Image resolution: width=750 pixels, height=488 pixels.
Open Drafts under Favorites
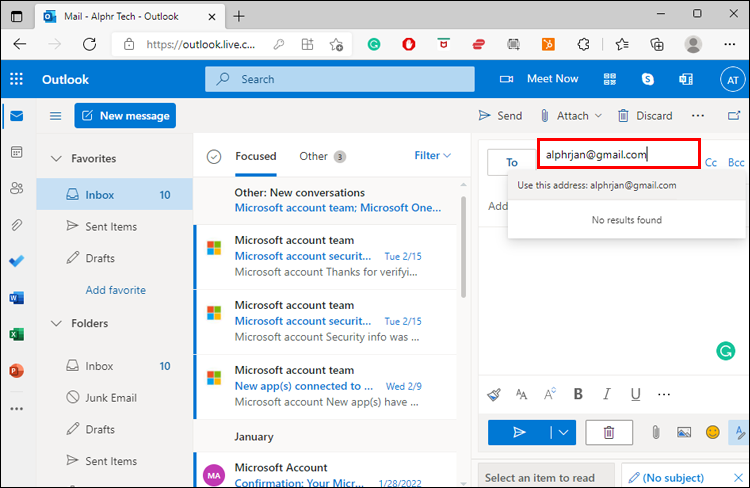click(x=115, y=258)
